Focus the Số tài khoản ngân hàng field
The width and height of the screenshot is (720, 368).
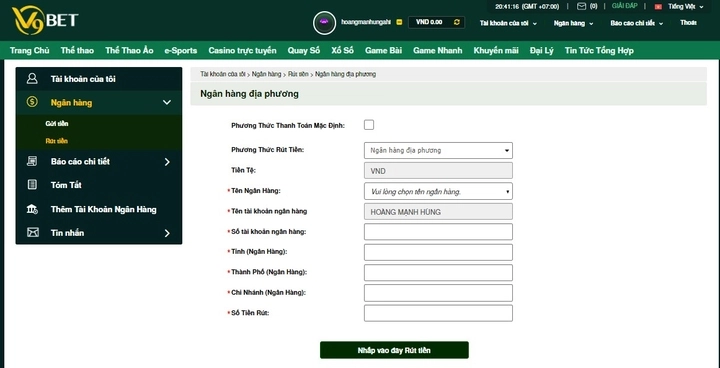tap(438, 232)
